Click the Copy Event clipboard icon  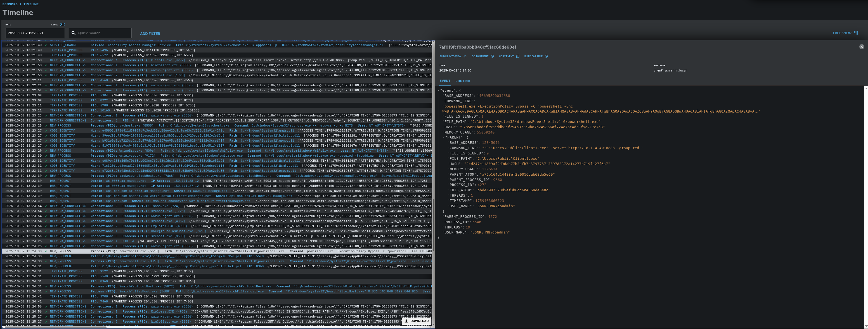click(517, 56)
